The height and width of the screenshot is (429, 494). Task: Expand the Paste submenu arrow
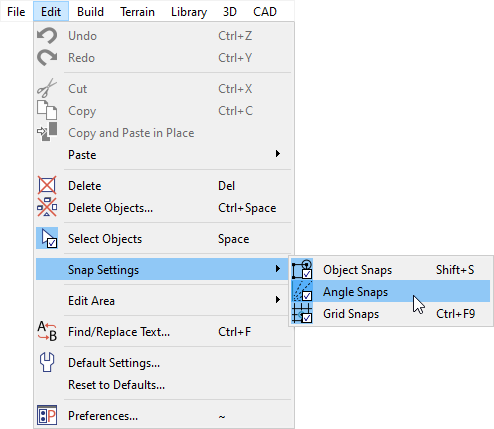(278, 154)
